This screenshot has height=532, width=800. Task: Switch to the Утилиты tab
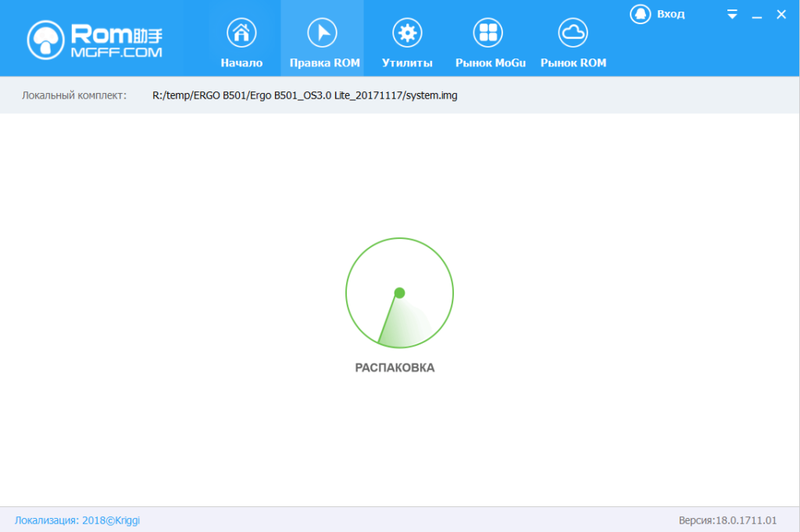coord(406,43)
